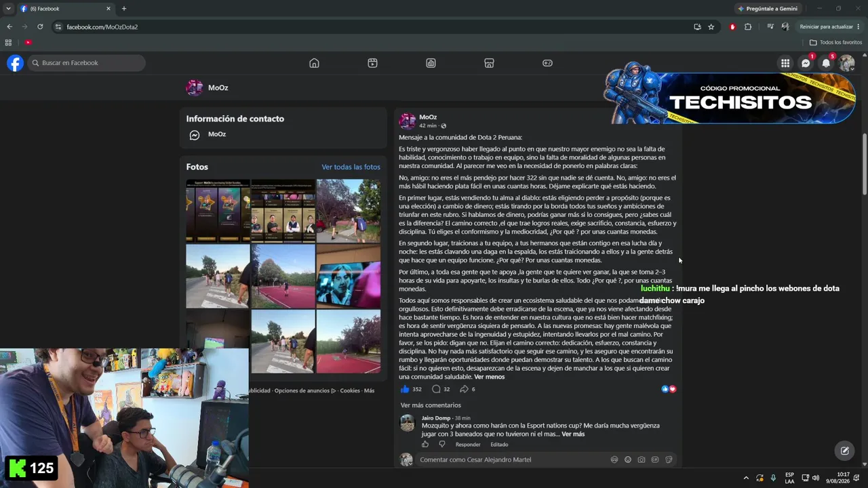The height and width of the screenshot is (488, 868).
Task: Open the Cookies footer link
Action: (x=350, y=390)
